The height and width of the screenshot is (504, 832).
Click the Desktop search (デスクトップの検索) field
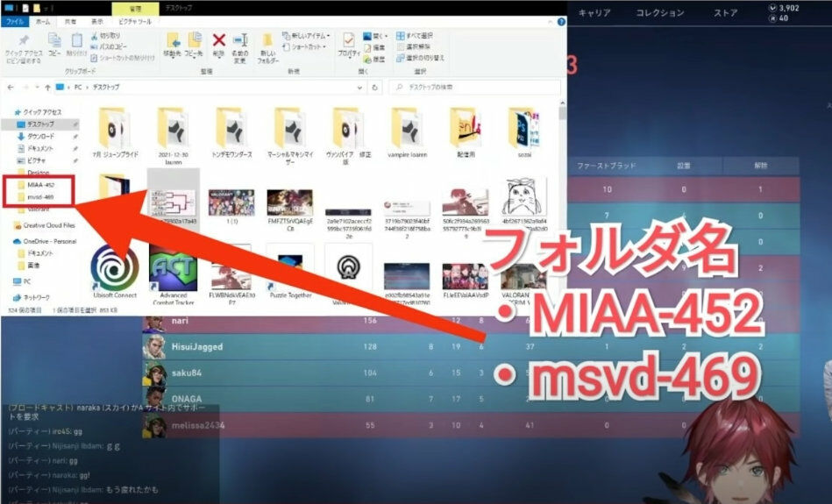[x=473, y=88]
